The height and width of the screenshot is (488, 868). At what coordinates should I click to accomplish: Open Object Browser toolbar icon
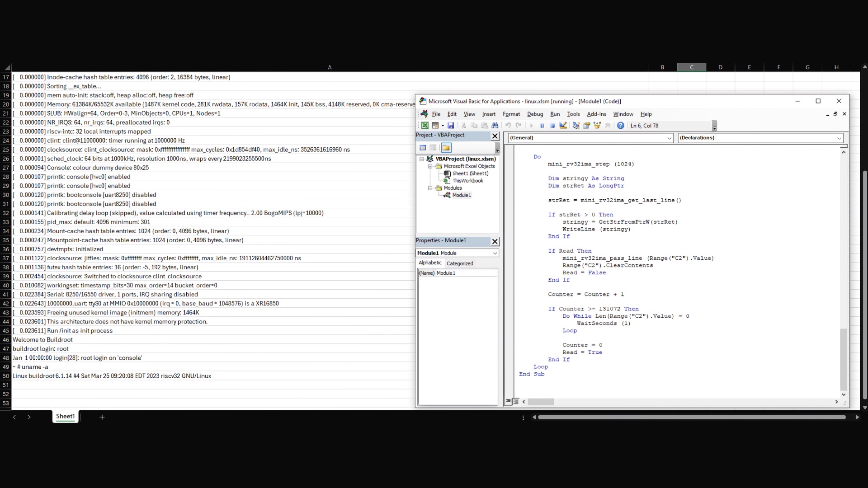coord(597,126)
